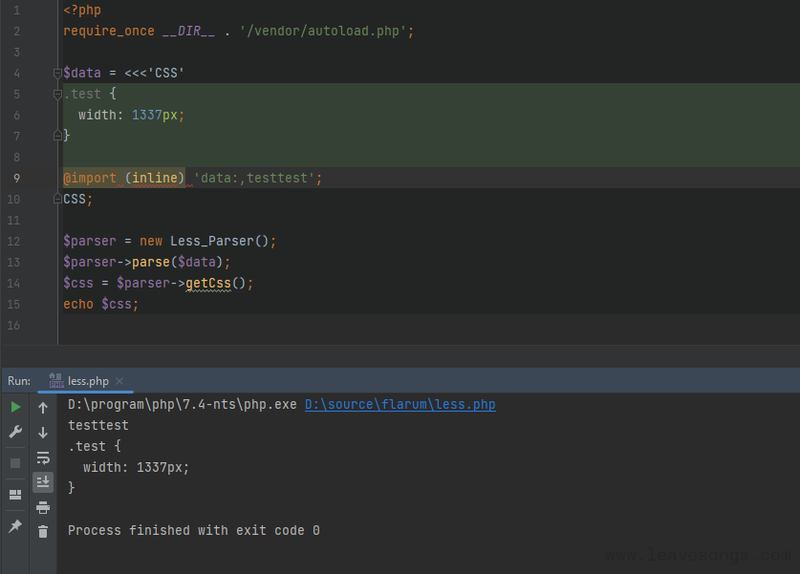
Task: Select the less.php run tab
Action: click(88, 381)
